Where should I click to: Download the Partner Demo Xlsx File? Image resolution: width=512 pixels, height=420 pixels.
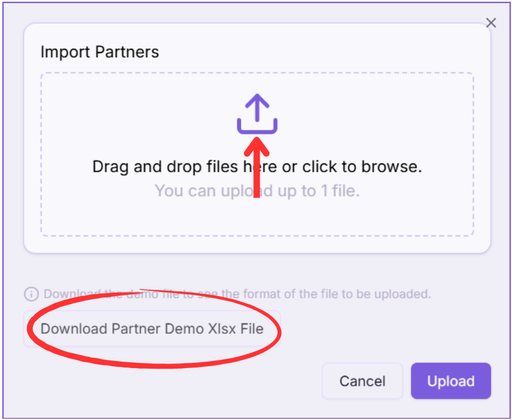coord(152,329)
